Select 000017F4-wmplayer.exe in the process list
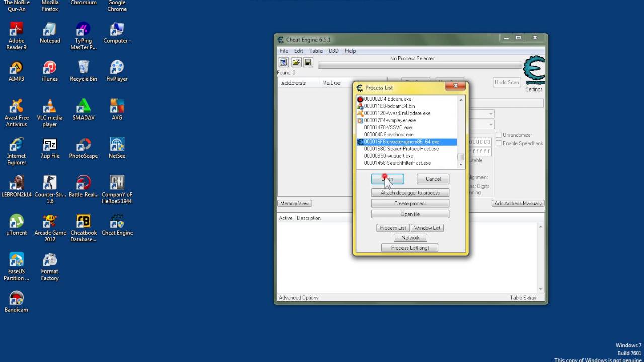Screen dimensions: 644x362 point(407,120)
